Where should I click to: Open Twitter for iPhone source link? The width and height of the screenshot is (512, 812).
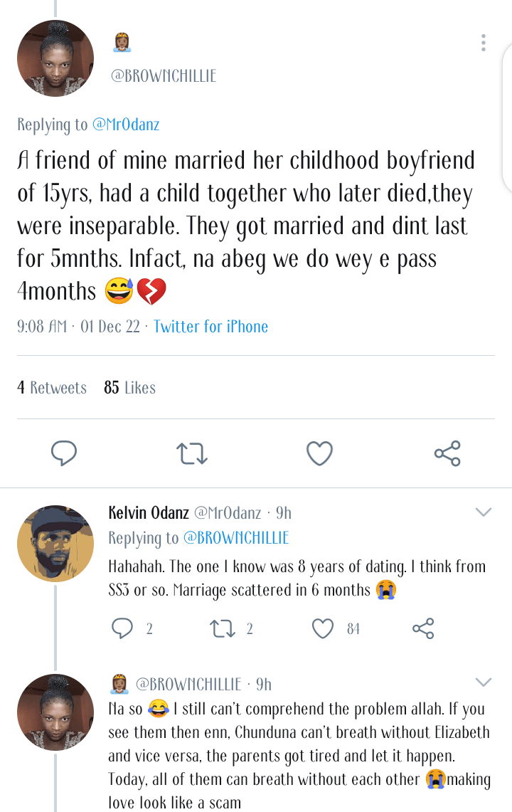(210, 327)
